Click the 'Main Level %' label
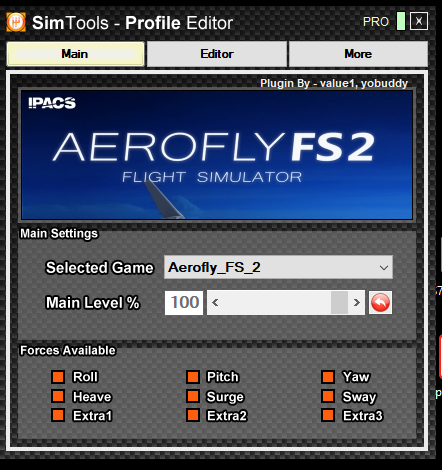Image resolution: width=442 pixels, height=470 pixels. pos(93,303)
